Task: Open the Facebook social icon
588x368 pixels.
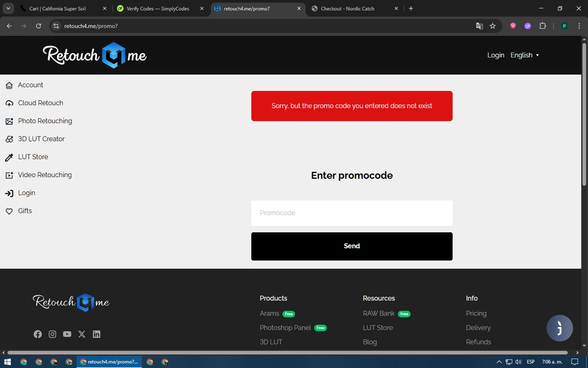Action: click(38, 334)
